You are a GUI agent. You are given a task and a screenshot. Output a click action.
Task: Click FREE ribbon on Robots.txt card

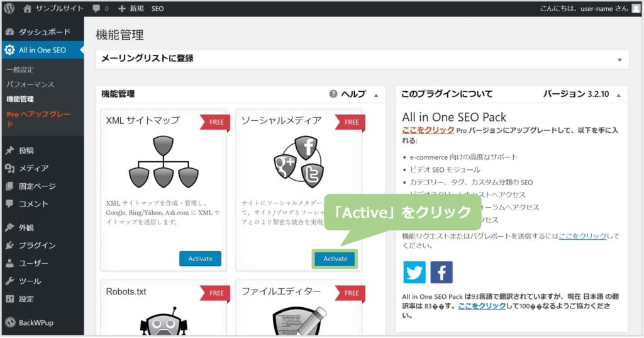215,293
